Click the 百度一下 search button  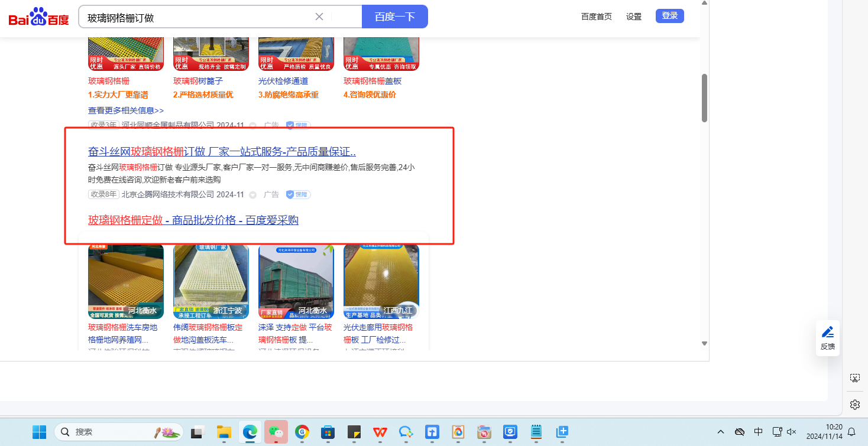pyautogui.click(x=395, y=17)
